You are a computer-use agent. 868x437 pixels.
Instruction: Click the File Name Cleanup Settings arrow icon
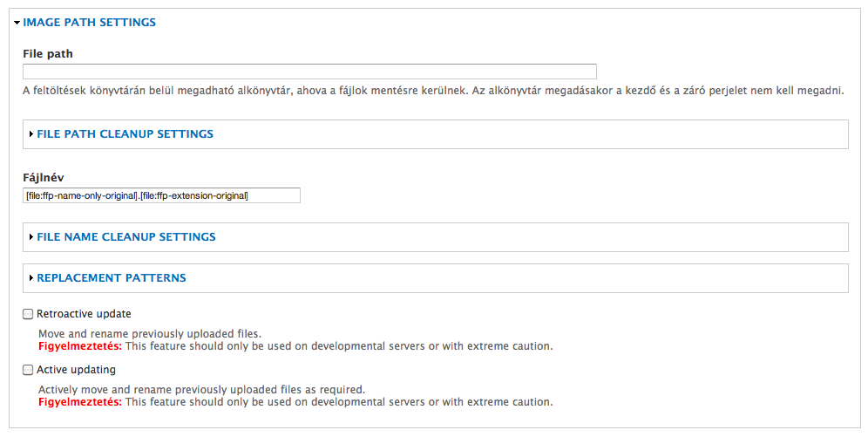(31, 237)
